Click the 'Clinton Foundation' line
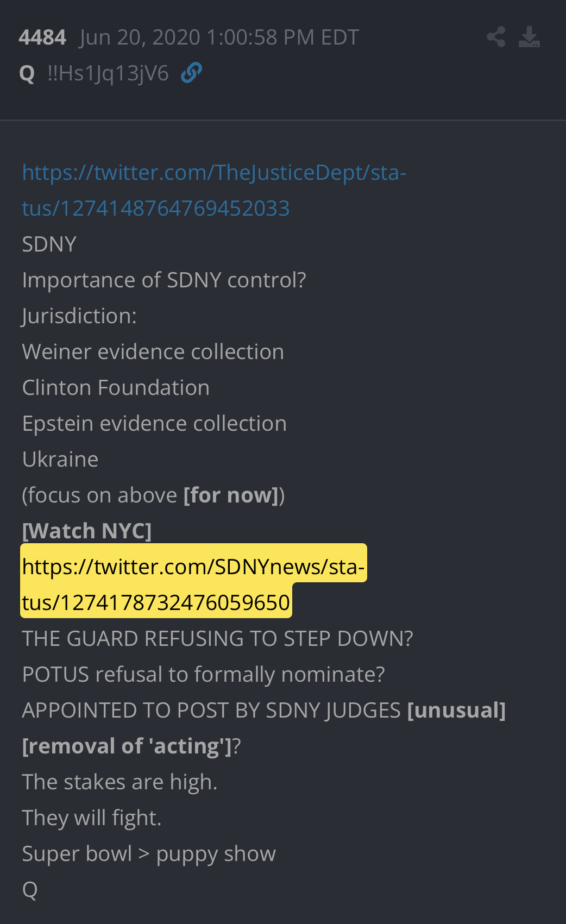This screenshot has width=566, height=924. pos(116,387)
